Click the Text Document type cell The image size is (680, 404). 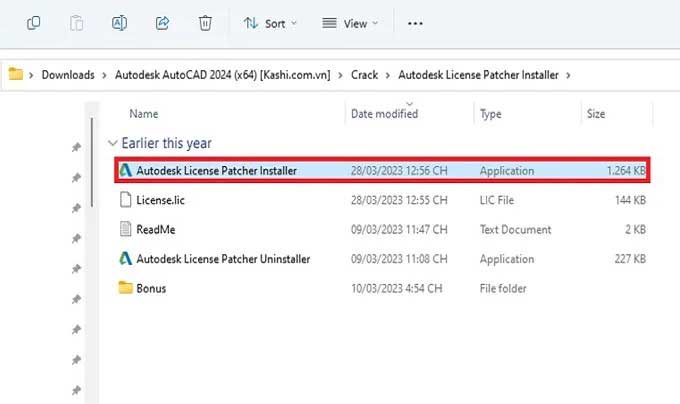[515, 229]
